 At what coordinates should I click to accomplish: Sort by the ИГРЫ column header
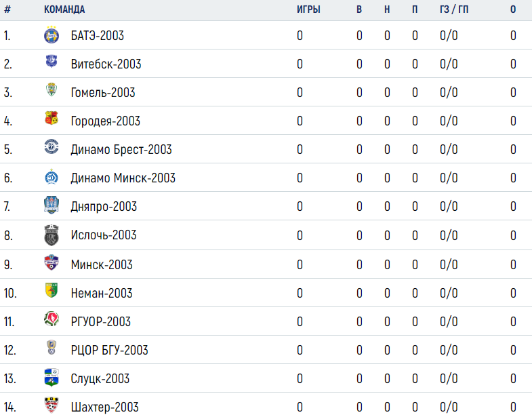tap(308, 9)
